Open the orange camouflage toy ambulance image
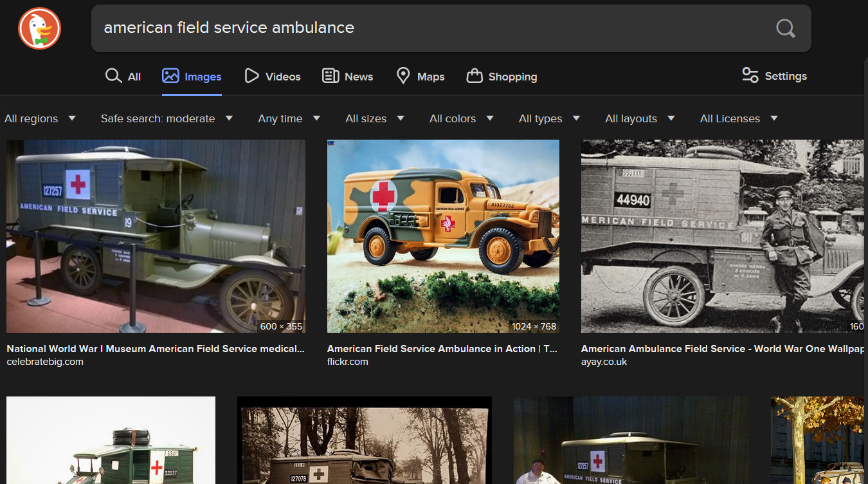The image size is (868, 484). click(x=443, y=236)
